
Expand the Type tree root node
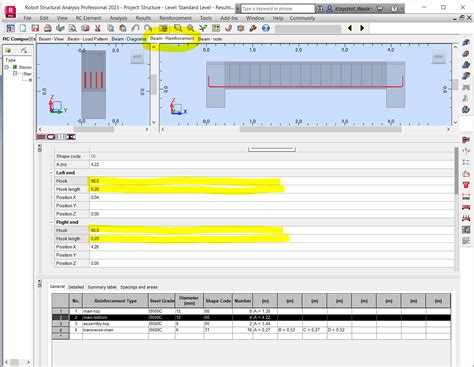(7, 67)
